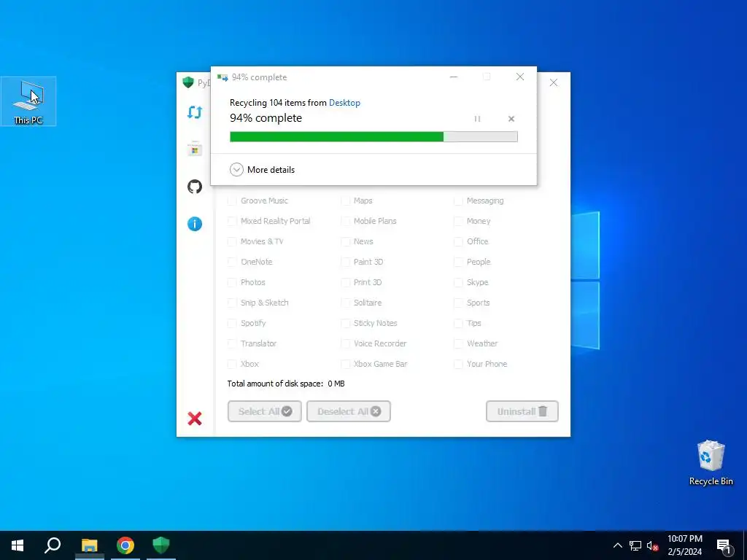747x560 pixels.
Task: Open taskbar Search magnifier
Action: pyautogui.click(x=53, y=545)
